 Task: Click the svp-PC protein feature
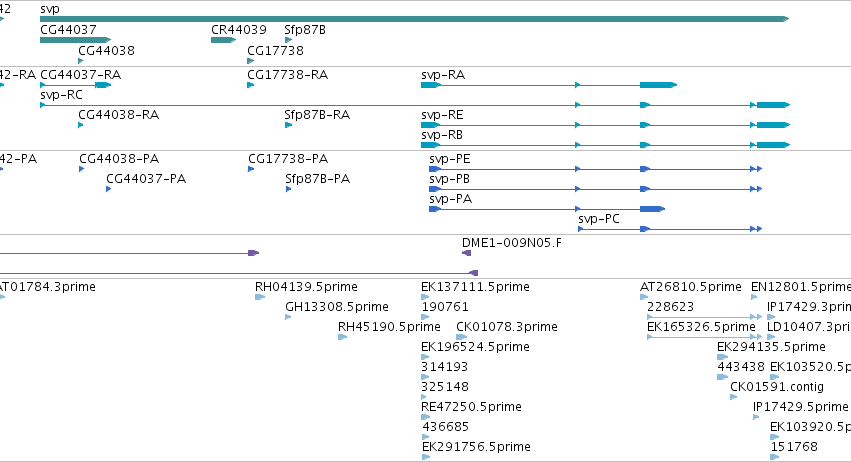point(670,229)
